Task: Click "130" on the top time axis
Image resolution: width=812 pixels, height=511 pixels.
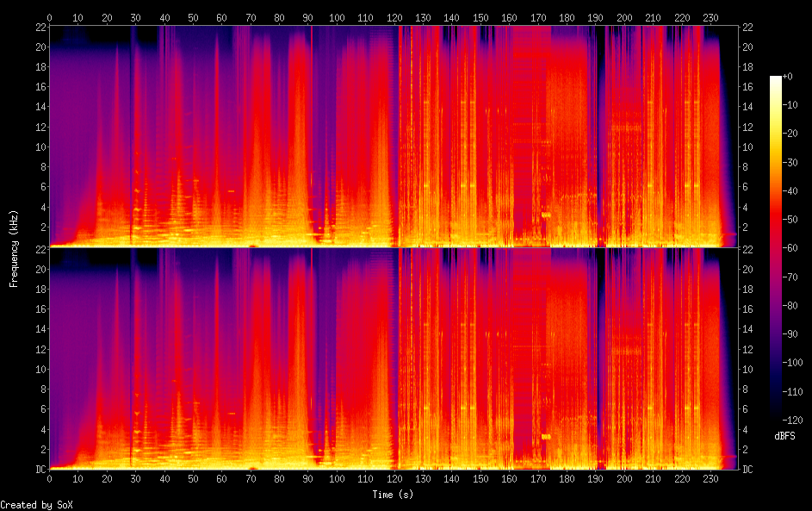Action: pyautogui.click(x=423, y=17)
